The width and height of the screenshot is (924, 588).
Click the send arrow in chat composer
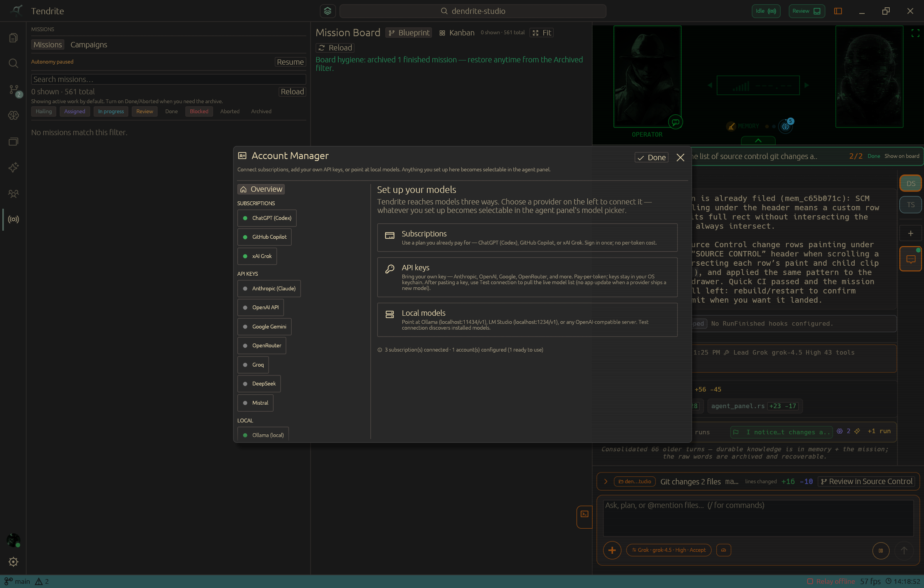904,551
